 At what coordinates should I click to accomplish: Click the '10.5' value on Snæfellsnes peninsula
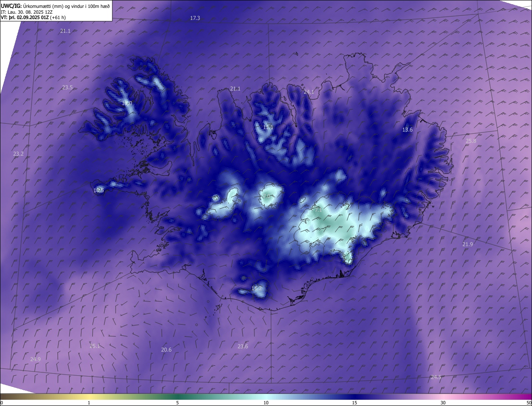(99, 191)
